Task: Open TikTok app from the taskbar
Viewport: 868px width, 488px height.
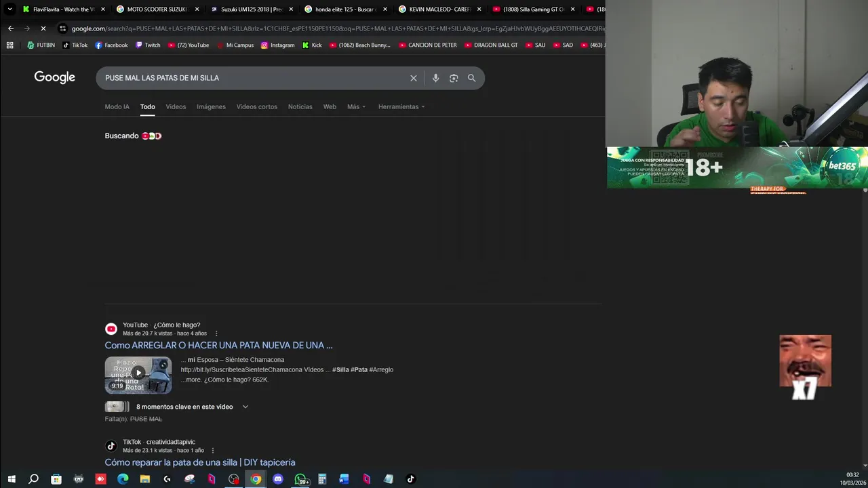Action: pyautogui.click(x=410, y=479)
